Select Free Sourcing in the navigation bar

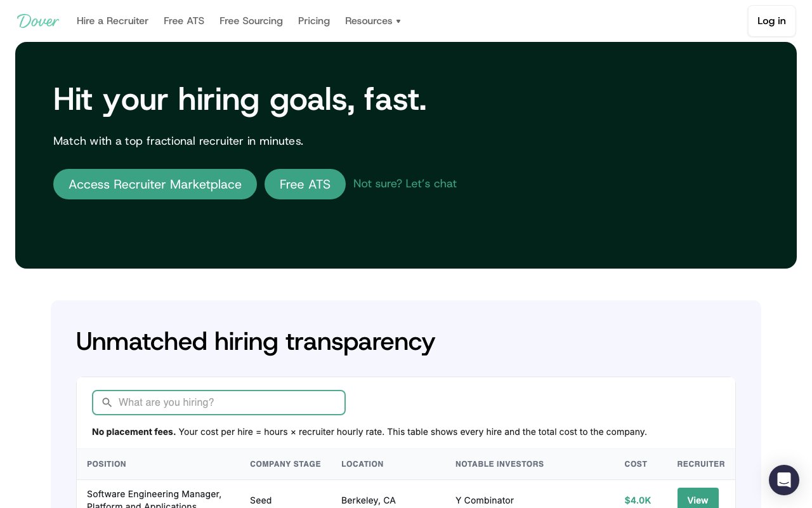pyautogui.click(x=251, y=21)
